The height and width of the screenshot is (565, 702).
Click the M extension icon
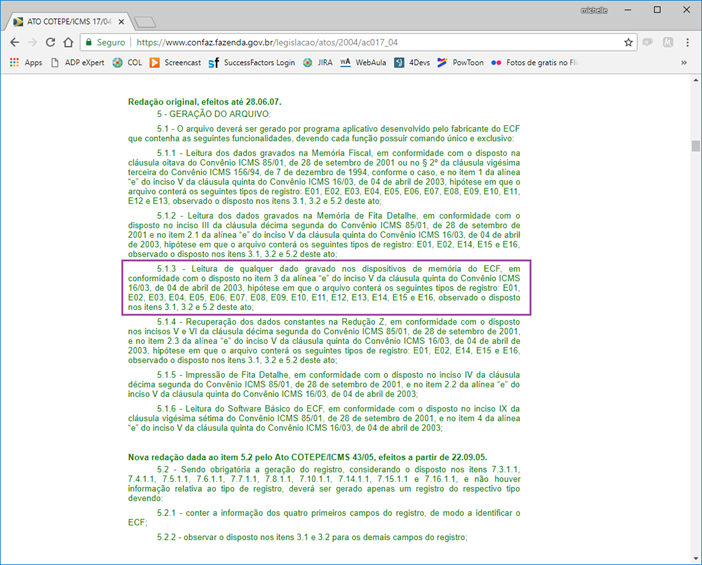[x=668, y=42]
